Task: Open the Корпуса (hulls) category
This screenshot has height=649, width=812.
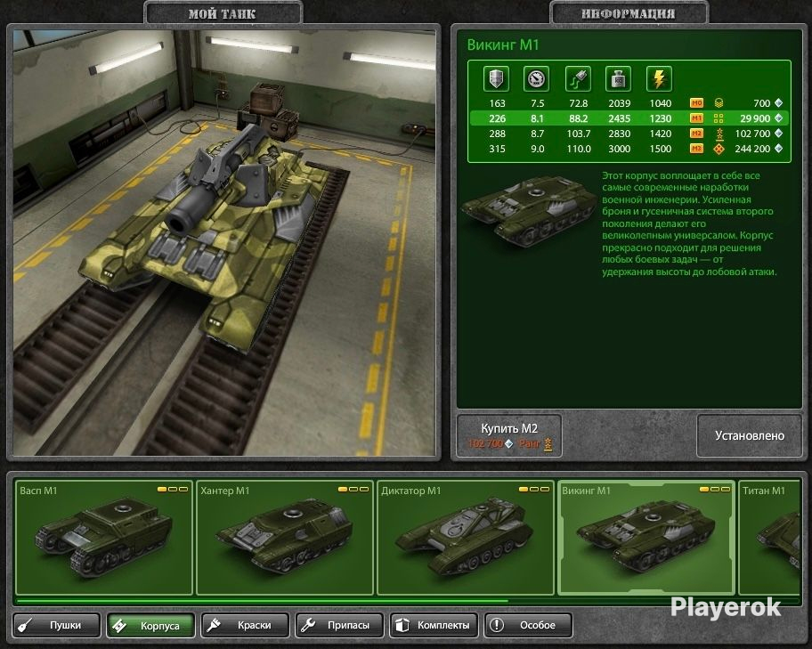Action: (150, 625)
